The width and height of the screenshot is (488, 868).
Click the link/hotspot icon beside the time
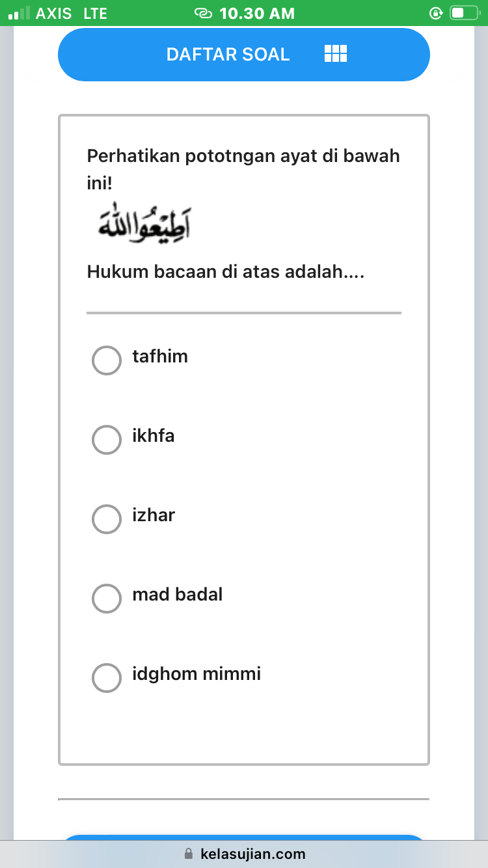tap(204, 12)
